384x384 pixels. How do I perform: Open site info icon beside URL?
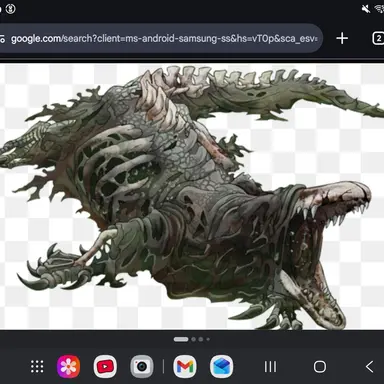point(2,39)
